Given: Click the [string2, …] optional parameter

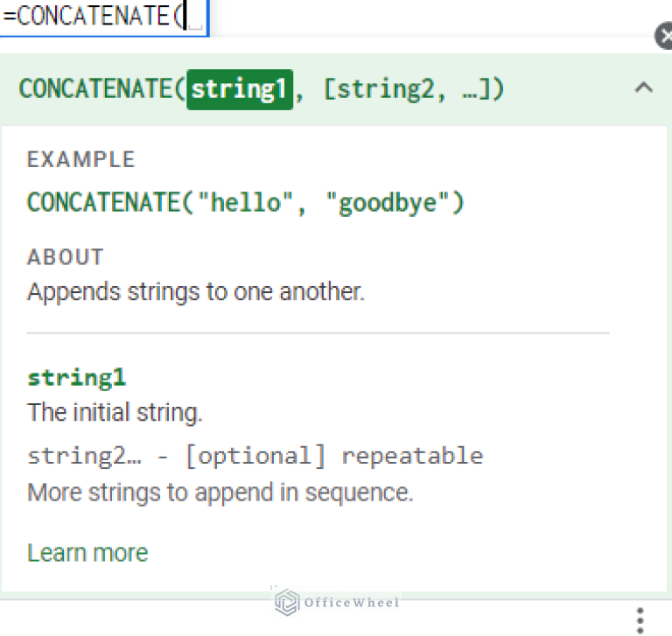Looking at the screenshot, I should (413, 89).
